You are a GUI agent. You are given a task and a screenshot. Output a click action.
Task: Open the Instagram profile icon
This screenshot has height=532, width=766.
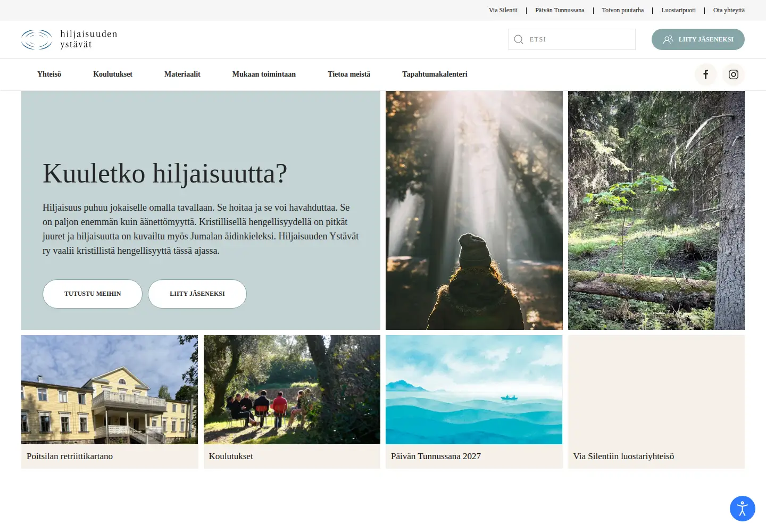tap(734, 74)
